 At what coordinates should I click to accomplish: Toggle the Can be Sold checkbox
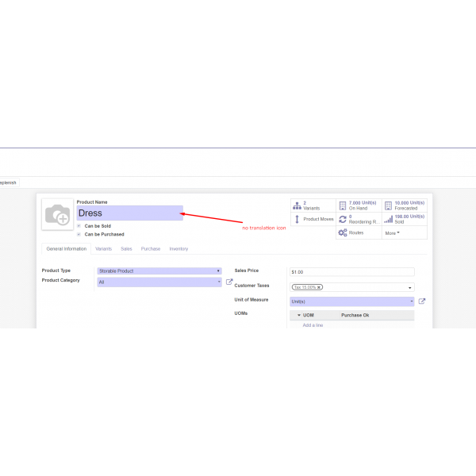pos(79,226)
